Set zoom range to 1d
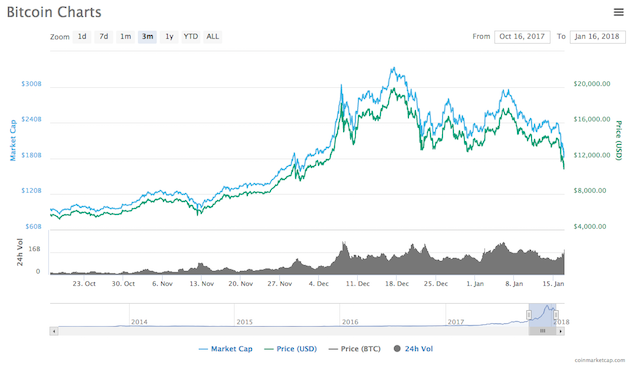 click(82, 37)
